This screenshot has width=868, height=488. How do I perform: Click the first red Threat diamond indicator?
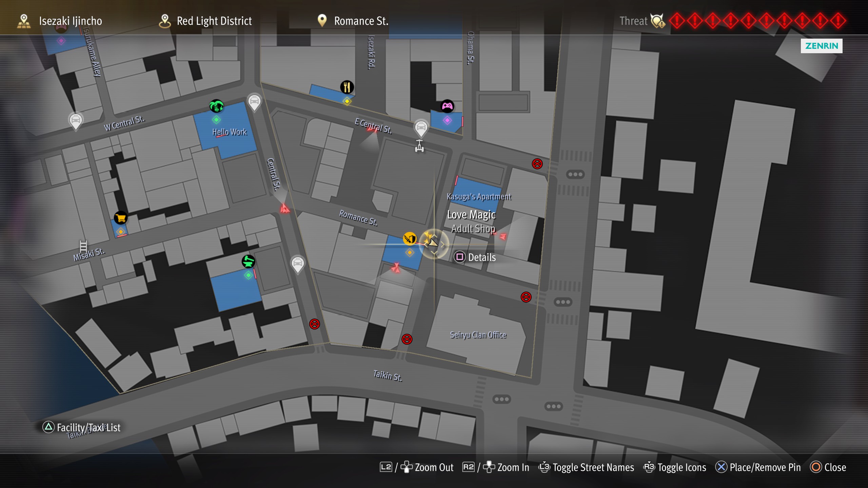tap(677, 21)
